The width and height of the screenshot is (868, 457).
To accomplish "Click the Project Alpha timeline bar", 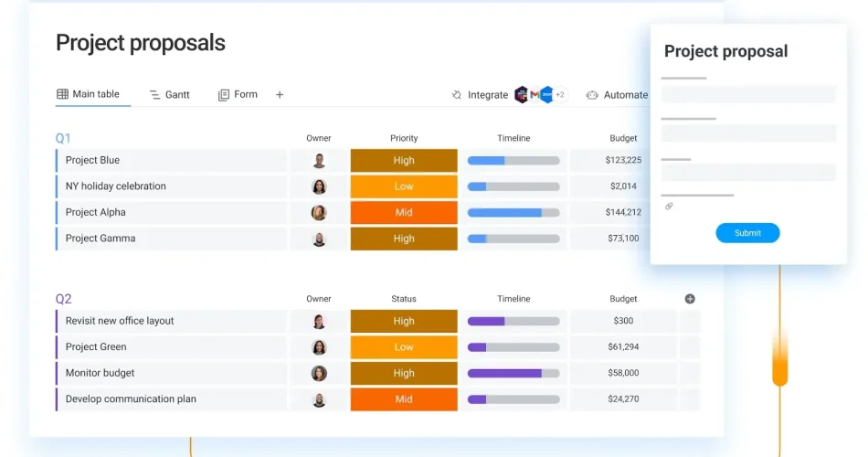I will tap(513, 213).
